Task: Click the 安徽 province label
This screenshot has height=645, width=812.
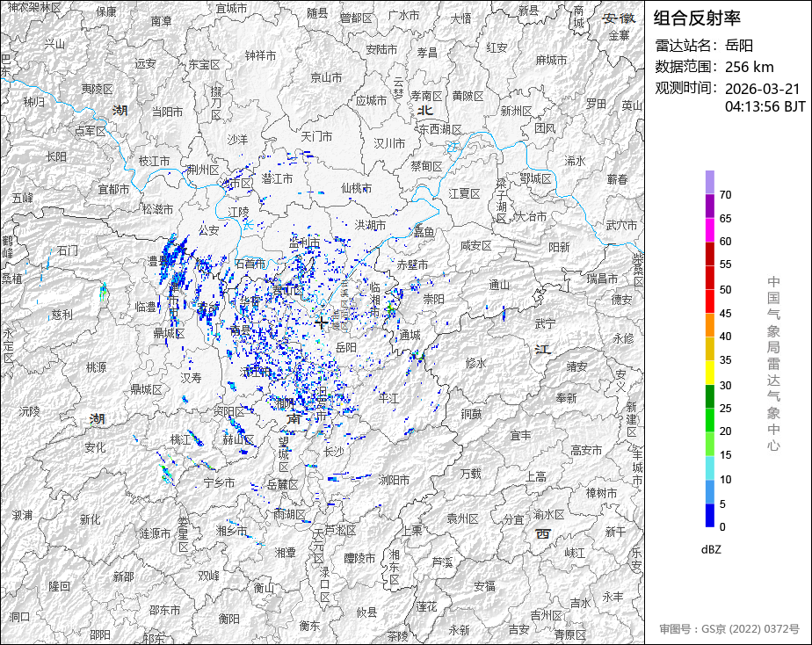Action: point(619,18)
